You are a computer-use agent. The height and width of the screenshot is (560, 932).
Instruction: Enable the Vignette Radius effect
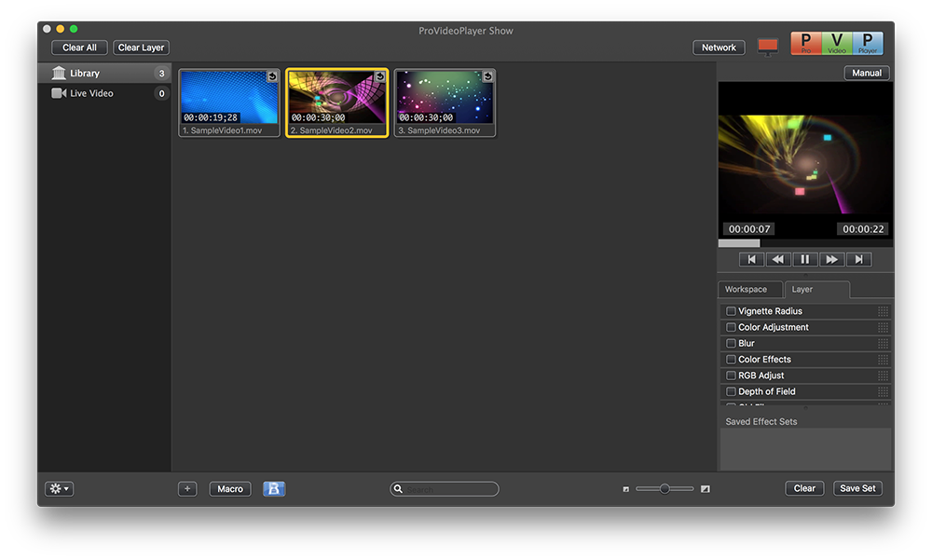731,311
